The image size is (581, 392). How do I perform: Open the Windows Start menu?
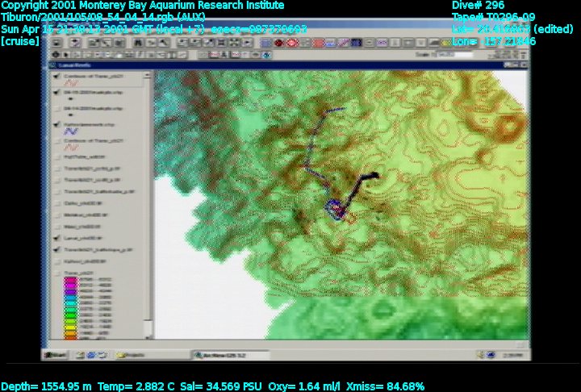tap(55, 355)
